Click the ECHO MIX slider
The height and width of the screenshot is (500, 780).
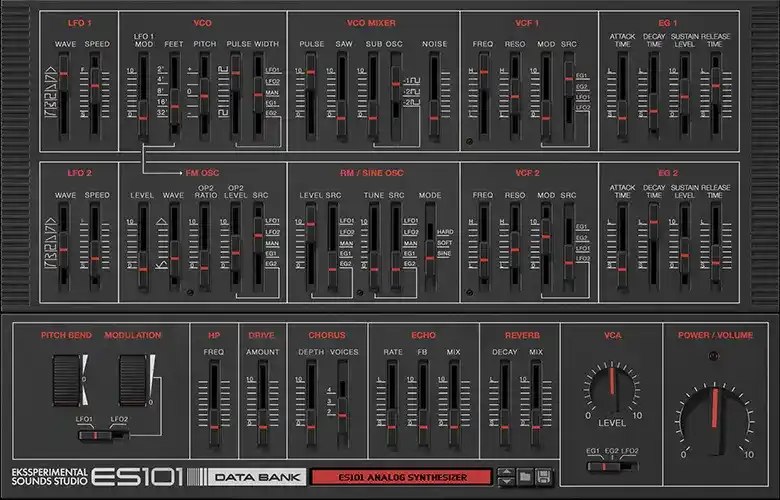point(454,404)
